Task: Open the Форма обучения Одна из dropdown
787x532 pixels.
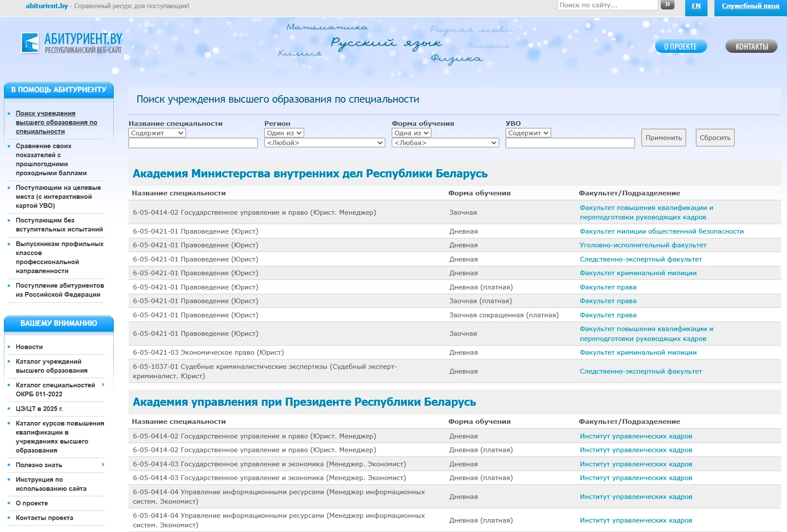Action: (x=412, y=133)
